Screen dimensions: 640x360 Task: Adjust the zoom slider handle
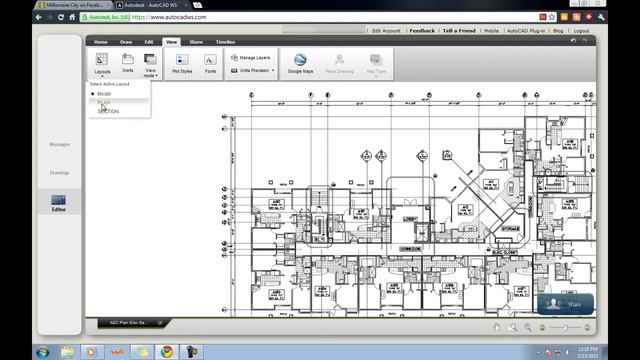click(566, 327)
